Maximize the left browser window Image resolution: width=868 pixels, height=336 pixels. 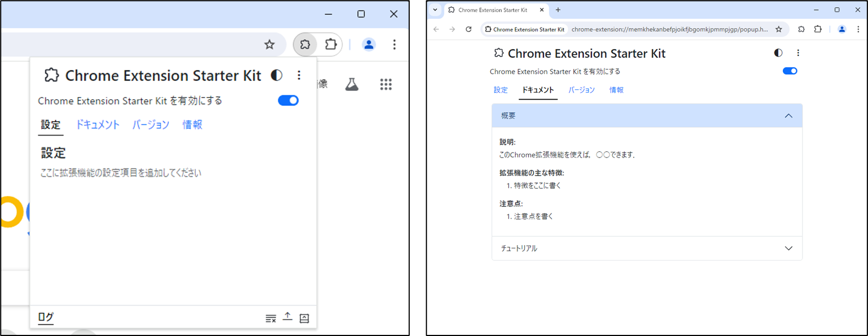361,14
